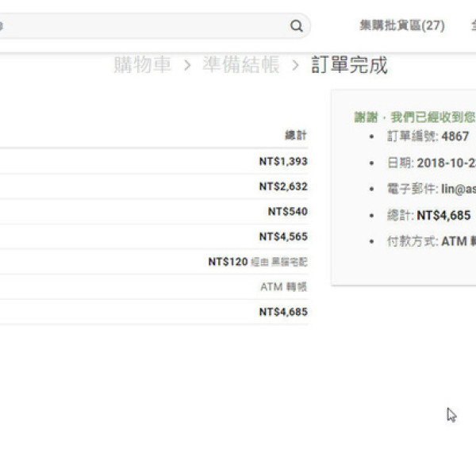Open the 集購批貨區(27) menu item

(401, 25)
